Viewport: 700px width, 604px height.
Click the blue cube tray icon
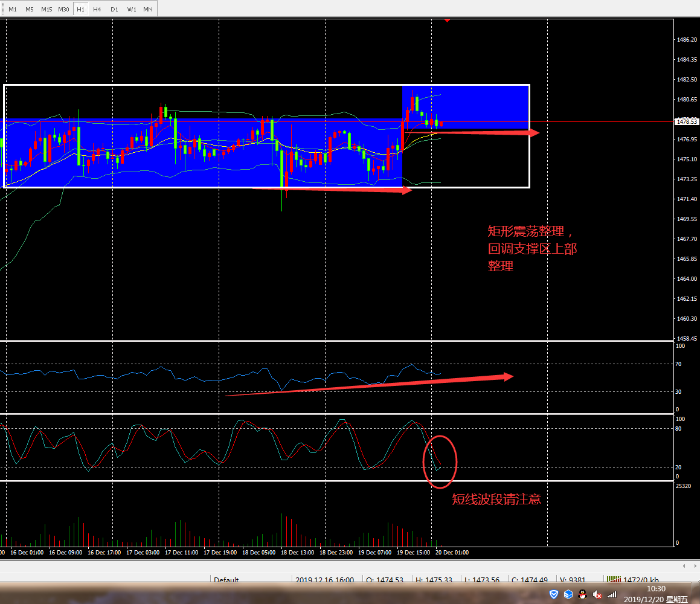point(568,595)
